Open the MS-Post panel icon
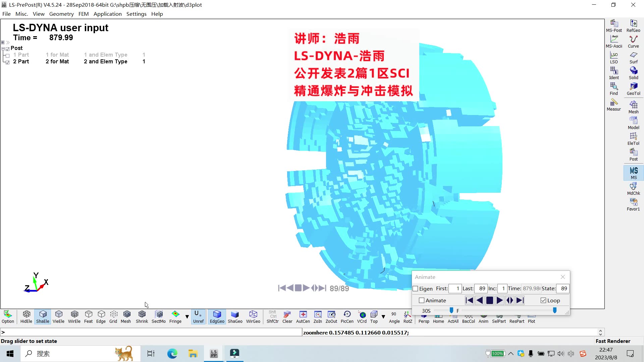The height and width of the screenshot is (362, 644). tap(613, 25)
